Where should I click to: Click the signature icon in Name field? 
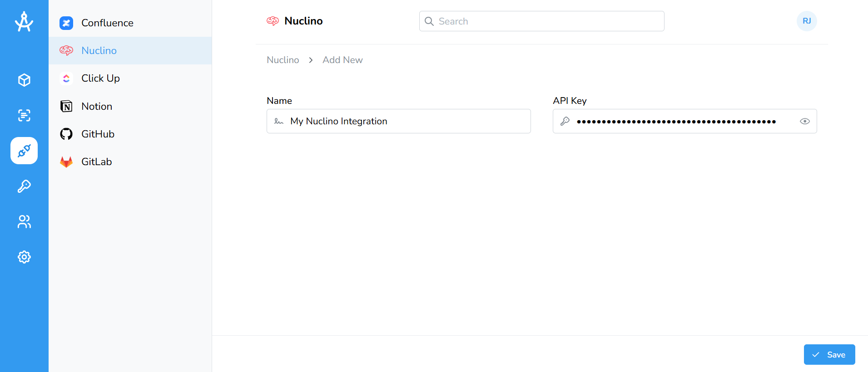[x=279, y=121]
